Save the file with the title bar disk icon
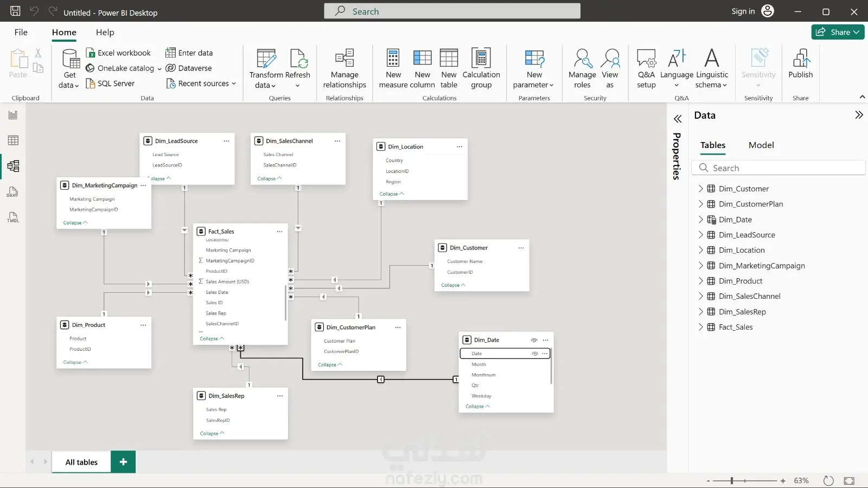 tap(15, 11)
